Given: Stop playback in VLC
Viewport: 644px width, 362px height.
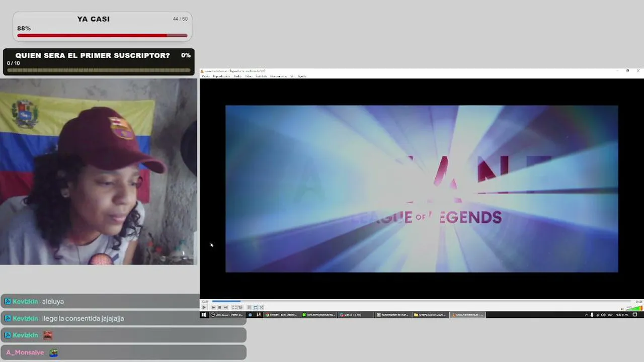Looking at the screenshot, I should click(x=219, y=307).
